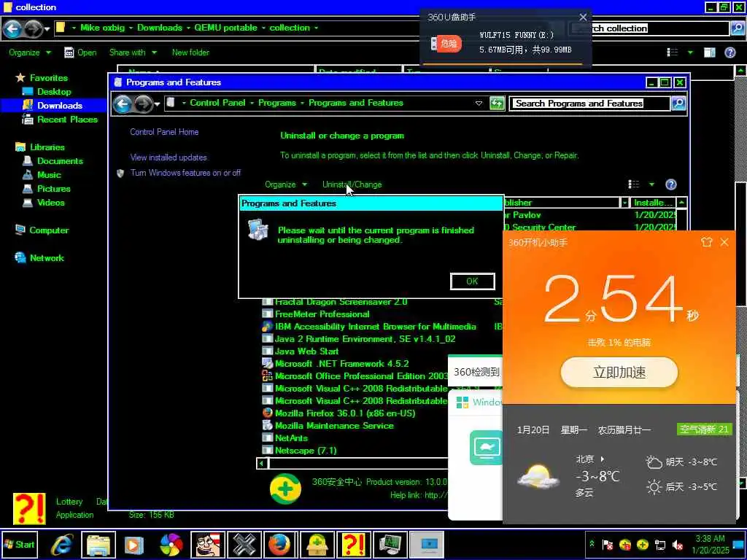
Task: Click the shirt skin icon in 360 popup
Action: click(x=706, y=242)
